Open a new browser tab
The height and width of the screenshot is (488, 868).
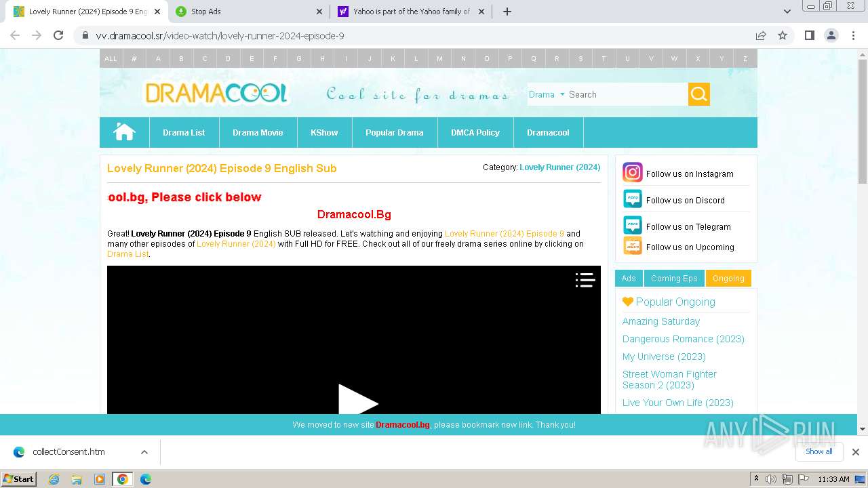point(507,12)
